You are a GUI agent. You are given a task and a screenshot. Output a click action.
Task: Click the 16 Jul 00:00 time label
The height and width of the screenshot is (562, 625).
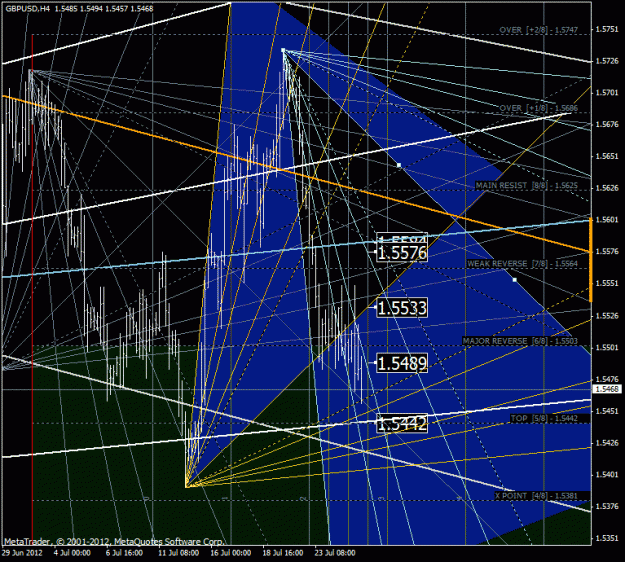(x=230, y=553)
